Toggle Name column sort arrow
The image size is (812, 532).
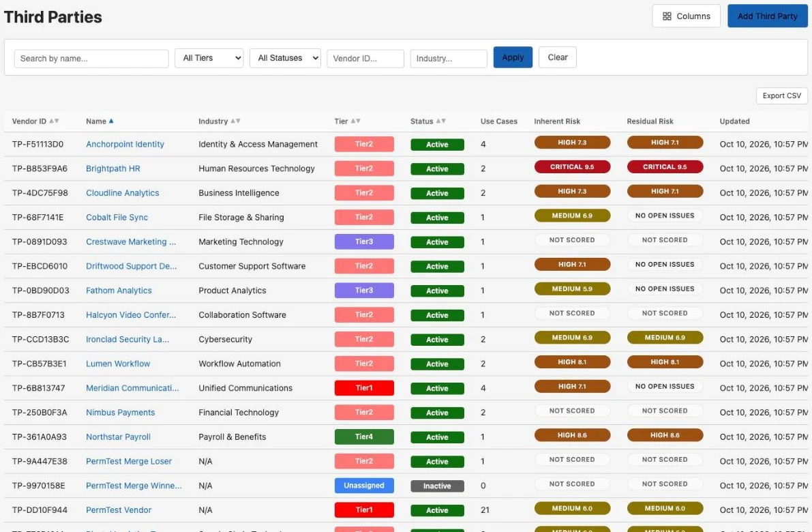coord(111,121)
